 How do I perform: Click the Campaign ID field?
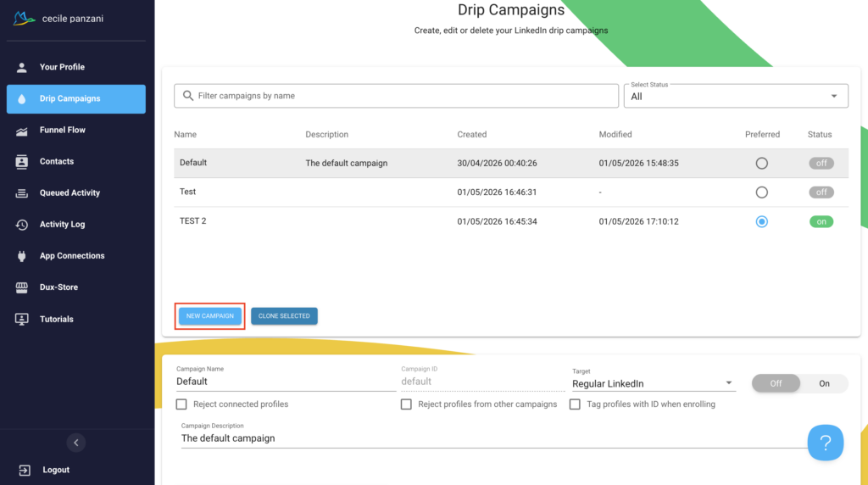482,382
